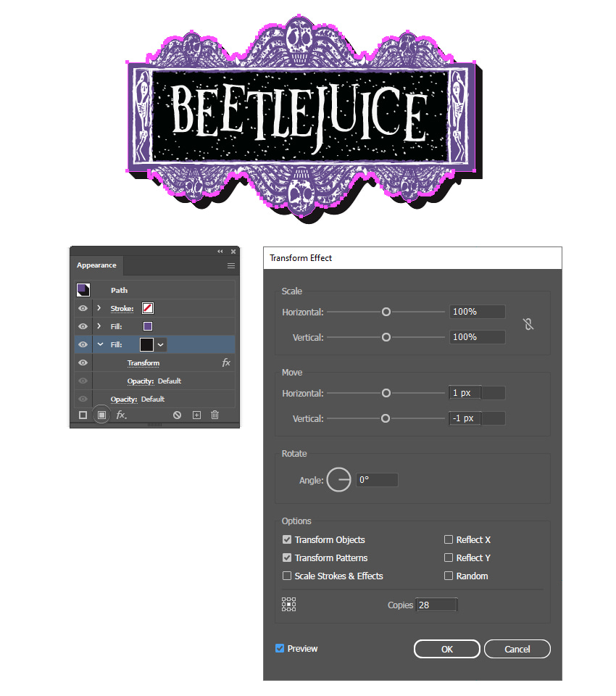Check the Reflect X option

pyautogui.click(x=449, y=539)
